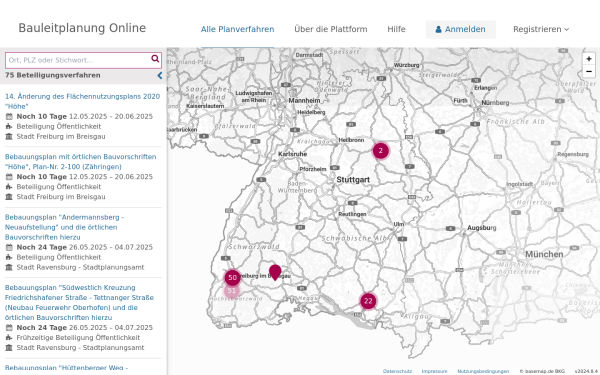
Task: Go to Bauleitplanung Online home title
Action: click(82, 28)
